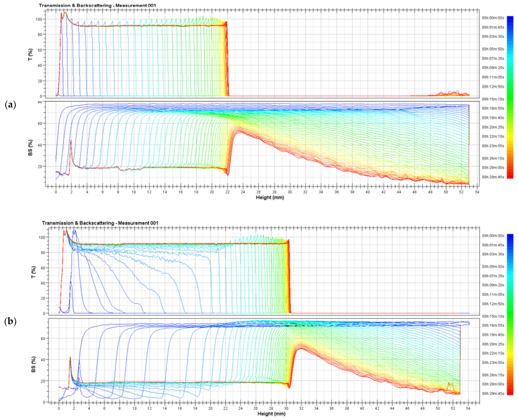Pick legend time 00h:00m:00s in chart (b)
The width and height of the screenshot is (518, 420).
point(493,236)
